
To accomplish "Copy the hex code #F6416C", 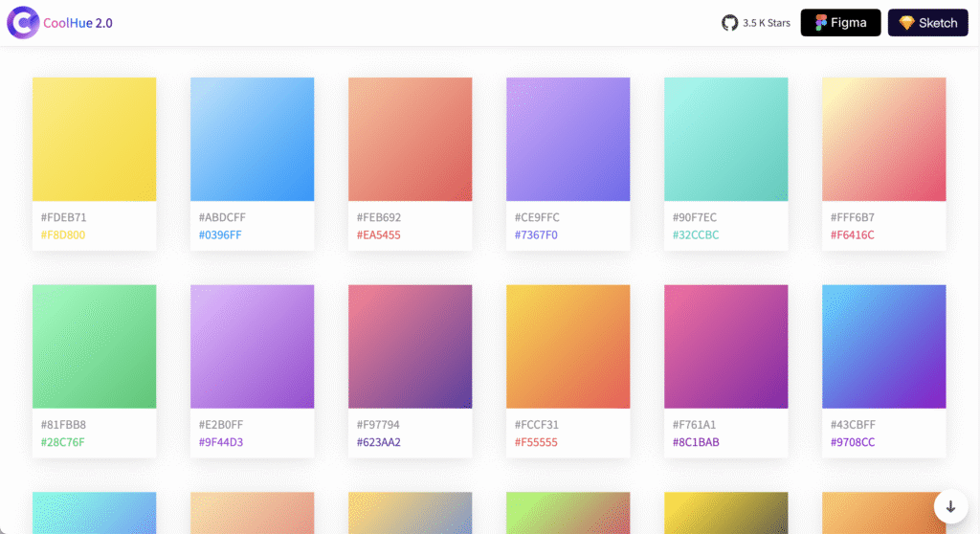I will pos(853,235).
